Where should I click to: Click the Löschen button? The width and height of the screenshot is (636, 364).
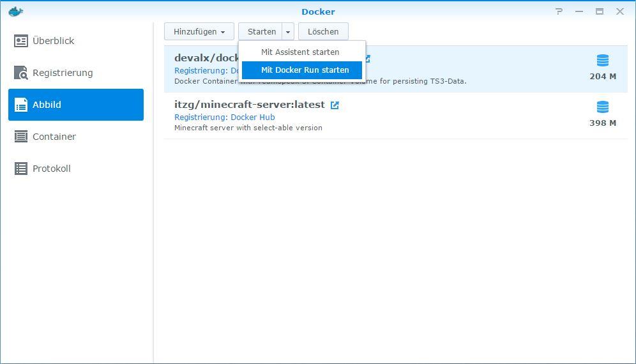click(323, 32)
